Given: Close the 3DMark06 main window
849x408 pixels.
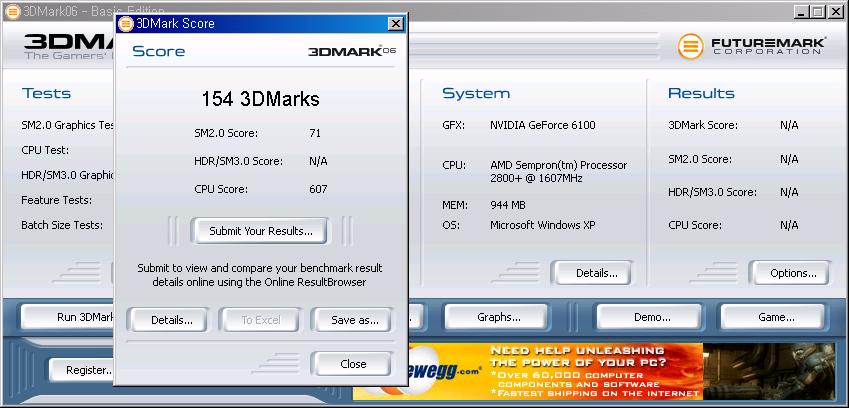Looking at the screenshot, I should coord(835,11).
